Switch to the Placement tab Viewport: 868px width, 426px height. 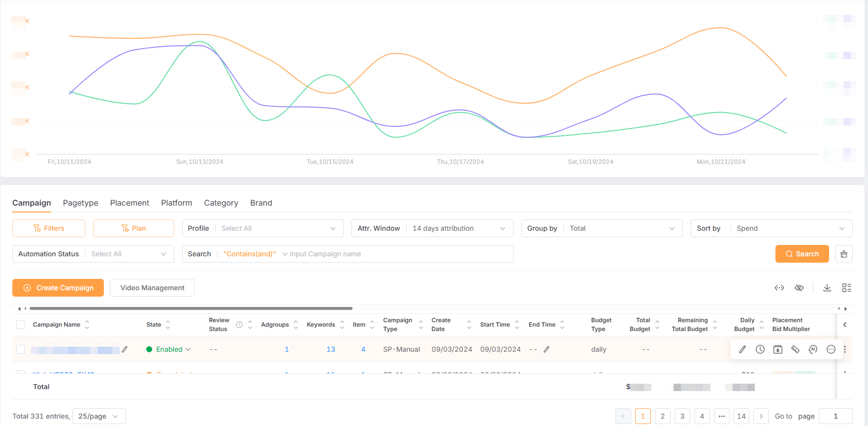[129, 203]
